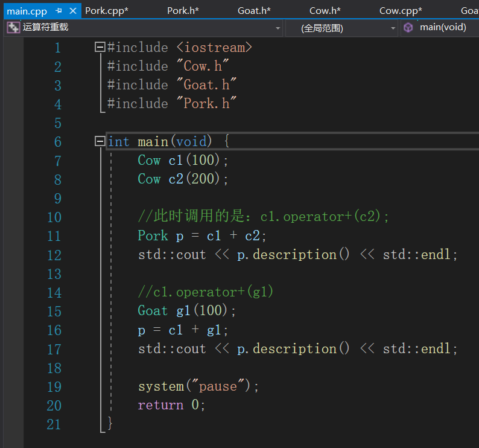Switch to the Pork.h tab
Viewport: 479px width, 448px height.
[183, 11]
